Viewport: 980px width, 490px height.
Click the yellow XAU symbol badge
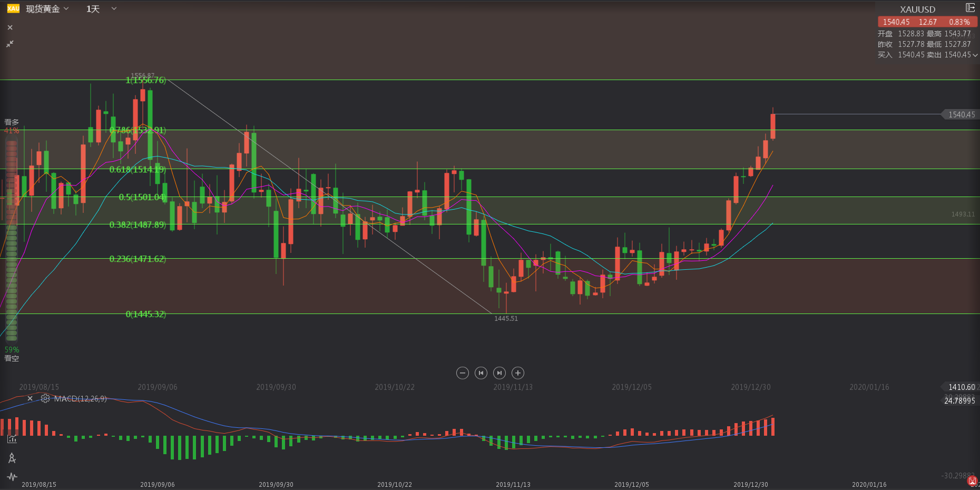point(13,8)
